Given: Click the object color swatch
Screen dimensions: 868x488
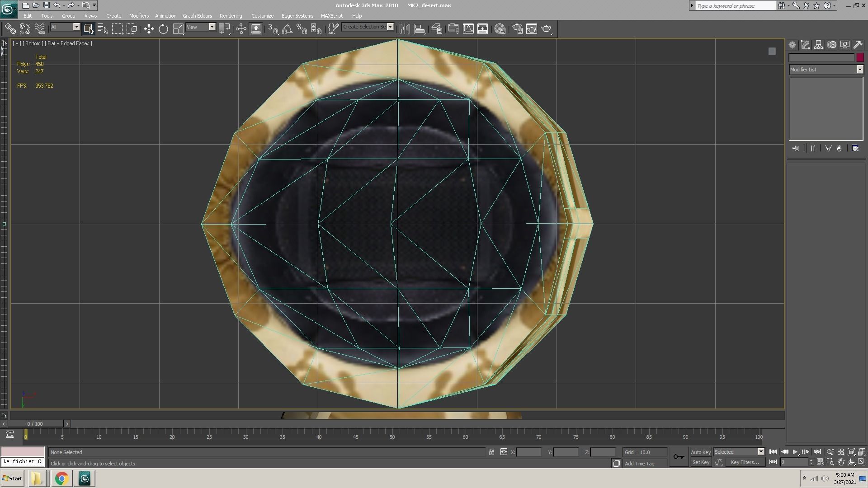Looking at the screenshot, I should (859, 57).
